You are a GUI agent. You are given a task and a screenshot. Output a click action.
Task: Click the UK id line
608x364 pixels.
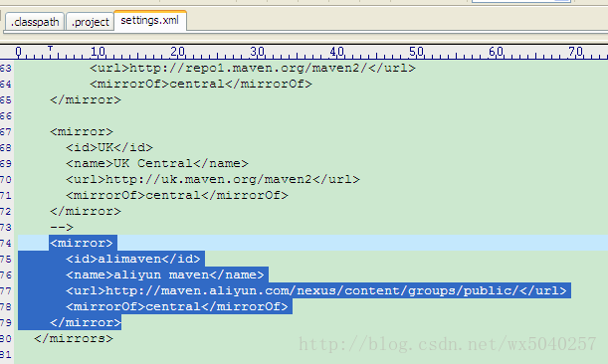[109, 148]
